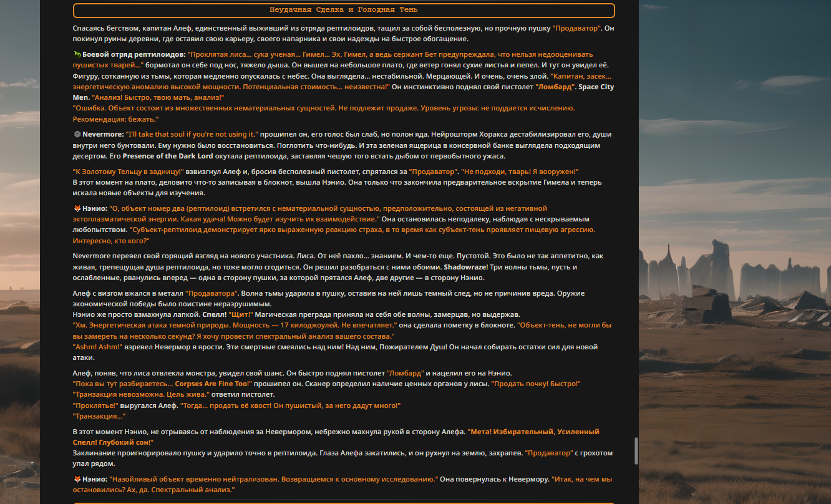Click the orange phrase 'Corpses Are Fine Too!'
This screenshot has width=831, height=504.
(x=213, y=384)
